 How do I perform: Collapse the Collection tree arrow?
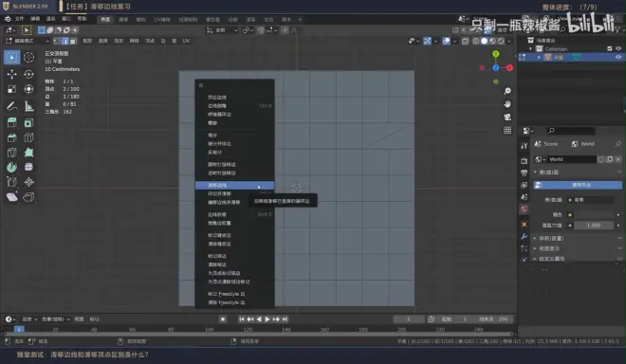[530, 48]
